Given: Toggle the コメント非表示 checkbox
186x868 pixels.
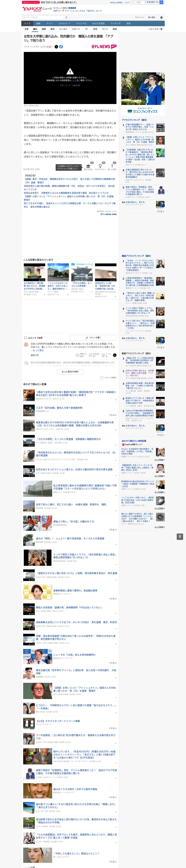Looking at the screenshot, I should click(102, 378).
